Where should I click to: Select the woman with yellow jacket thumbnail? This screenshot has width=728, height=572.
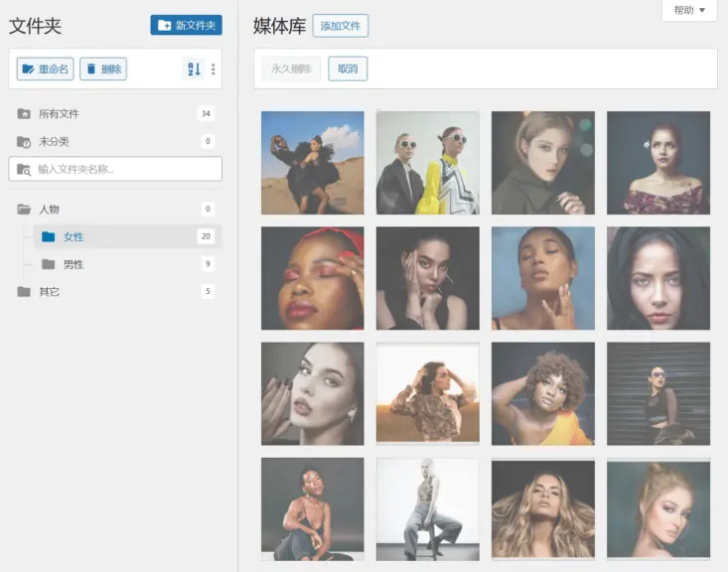tap(427, 163)
